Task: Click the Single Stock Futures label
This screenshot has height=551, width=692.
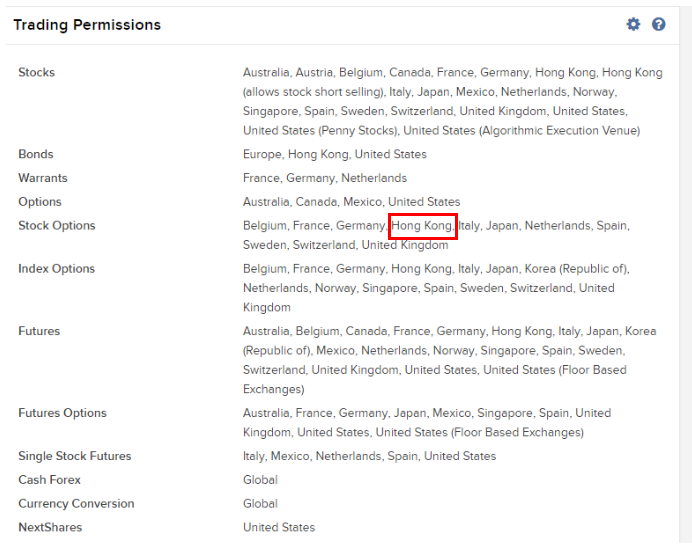Action: click(75, 456)
